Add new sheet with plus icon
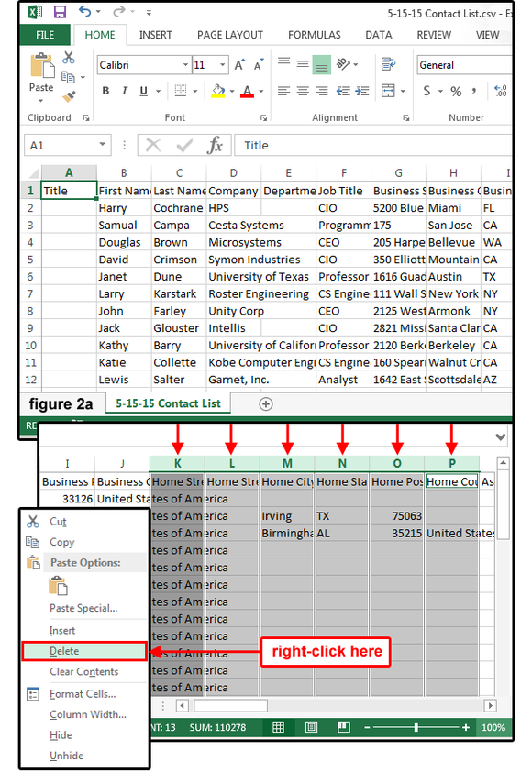The image size is (532, 773). pos(266,404)
